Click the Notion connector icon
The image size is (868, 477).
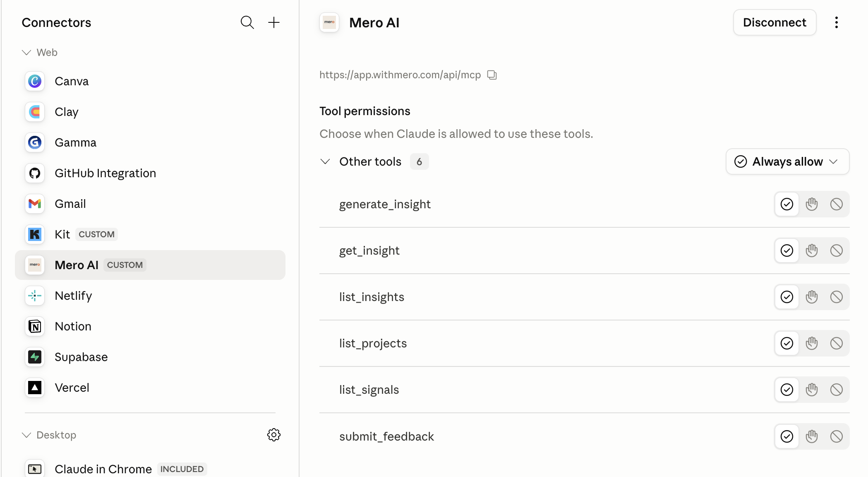[35, 326]
